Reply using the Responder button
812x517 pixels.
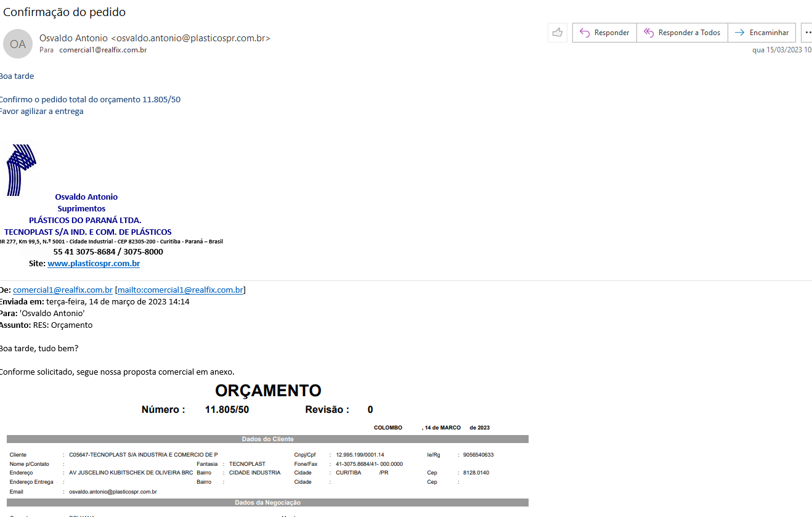[x=604, y=33]
